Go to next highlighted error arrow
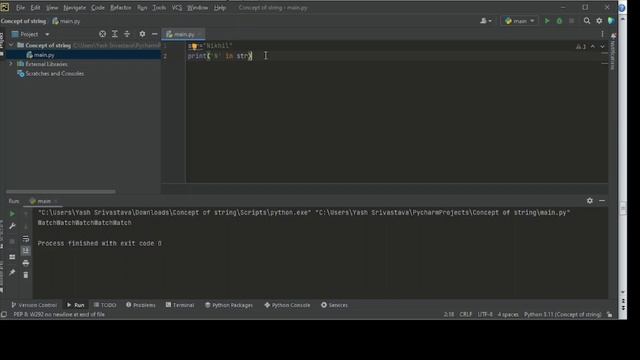The height and width of the screenshot is (360, 640). (602, 47)
